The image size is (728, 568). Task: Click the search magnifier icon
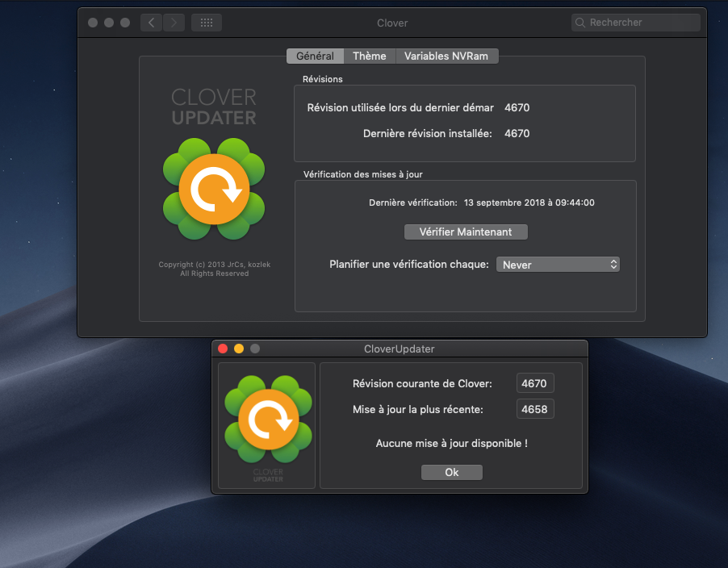579,23
